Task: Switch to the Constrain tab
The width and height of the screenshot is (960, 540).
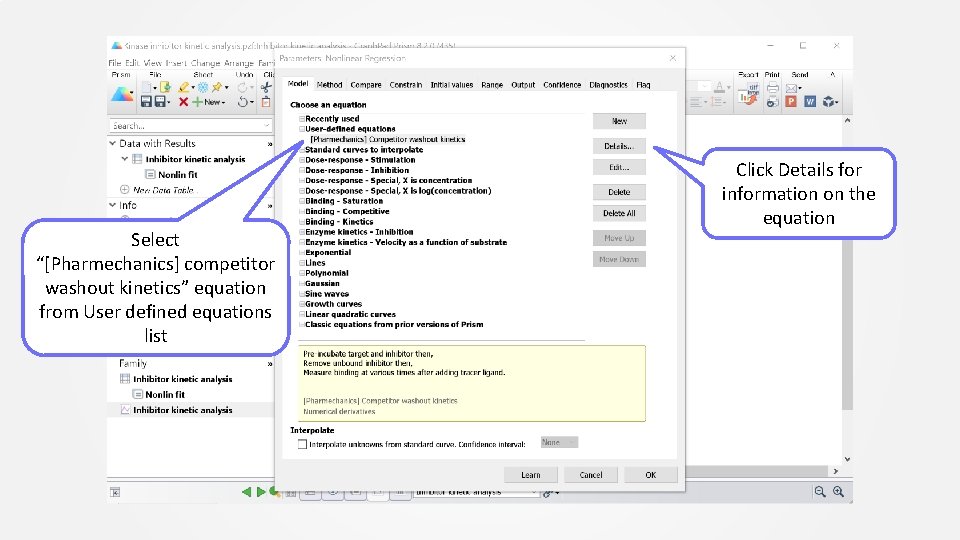Action: (406, 85)
